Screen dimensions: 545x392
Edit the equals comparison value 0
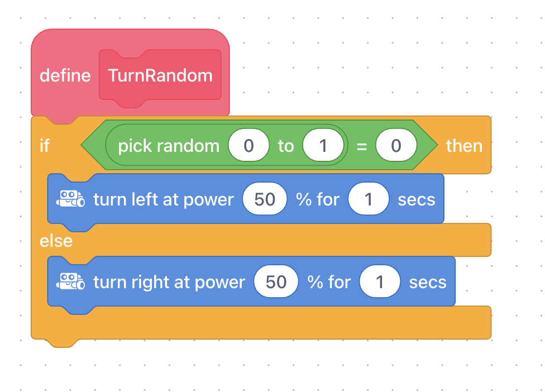pyautogui.click(x=396, y=145)
